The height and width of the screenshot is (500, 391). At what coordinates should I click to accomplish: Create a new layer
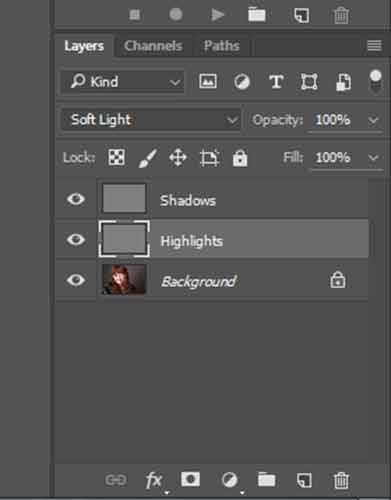click(304, 481)
